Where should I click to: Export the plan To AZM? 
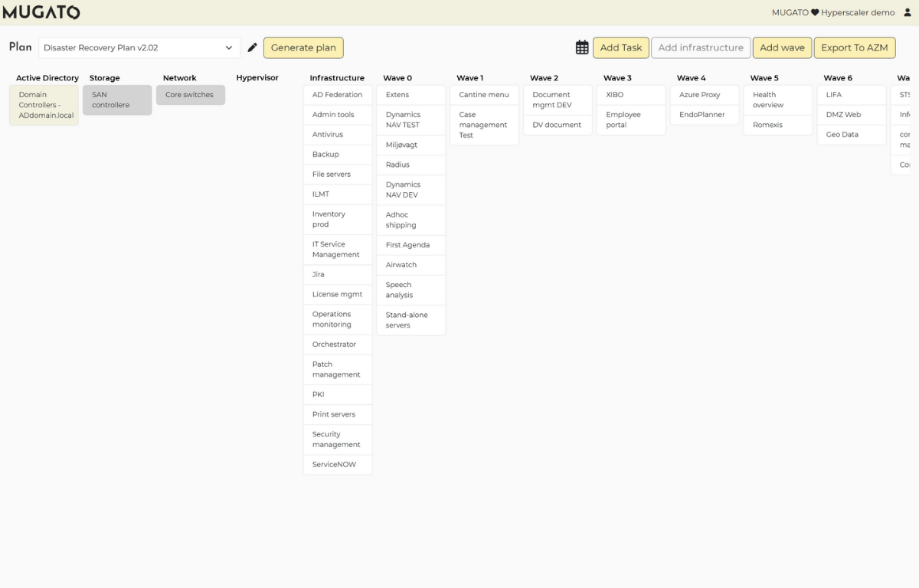pyautogui.click(x=855, y=47)
